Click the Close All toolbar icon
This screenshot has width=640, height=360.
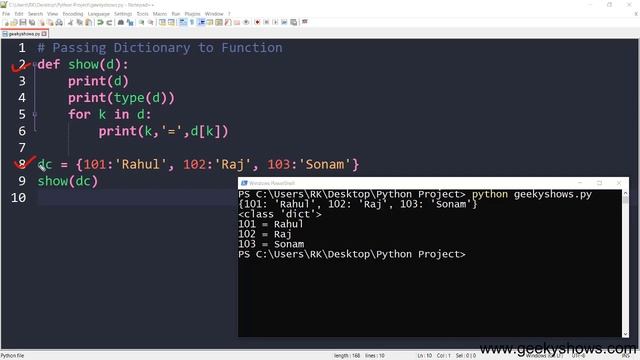50,22
